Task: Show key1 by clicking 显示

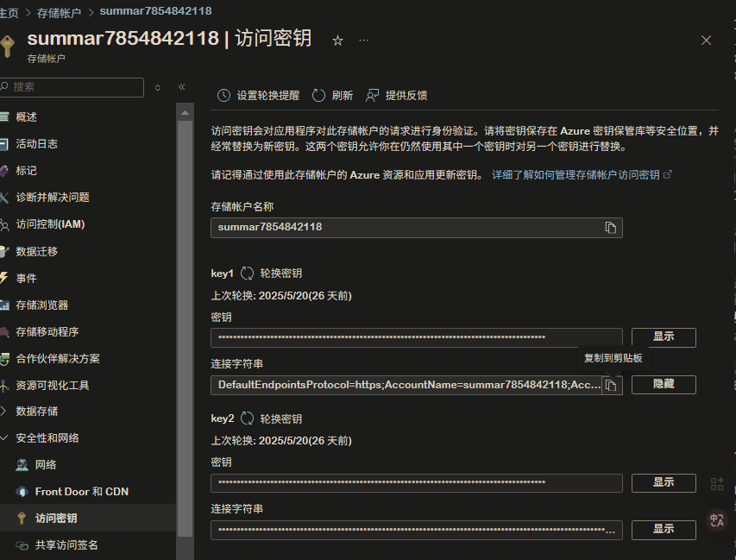Action: (x=663, y=337)
